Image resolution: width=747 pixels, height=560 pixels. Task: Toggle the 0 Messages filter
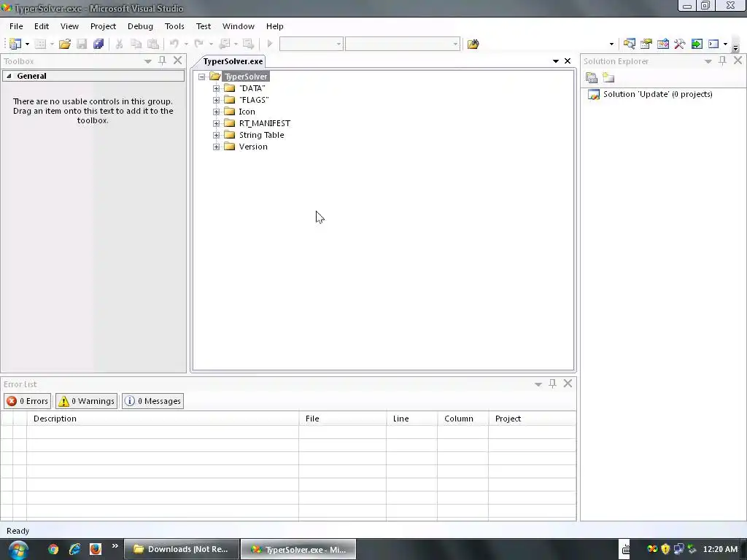point(153,401)
